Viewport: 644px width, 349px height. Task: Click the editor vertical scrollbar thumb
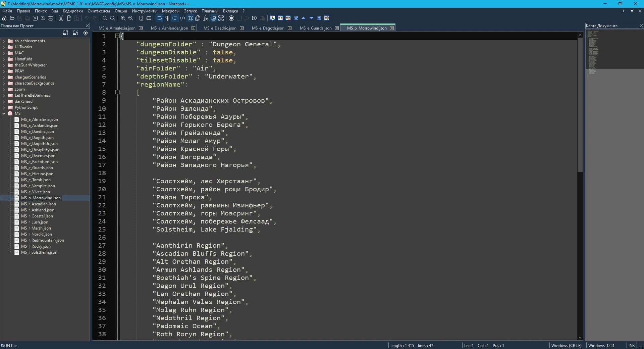click(580, 105)
